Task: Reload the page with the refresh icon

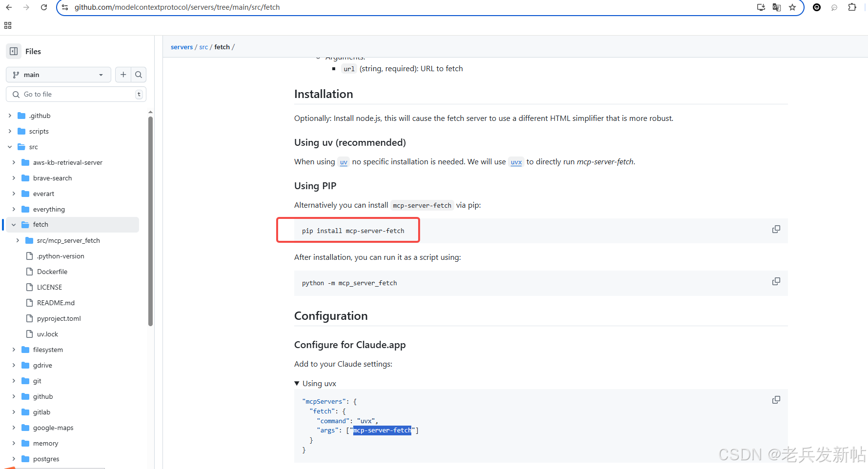Action: [44, 7]
